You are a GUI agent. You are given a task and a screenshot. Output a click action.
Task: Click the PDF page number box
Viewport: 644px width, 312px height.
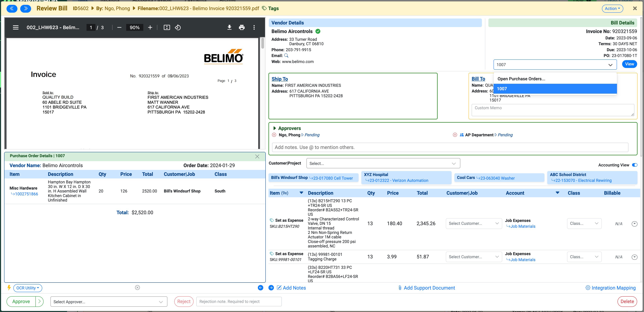click(x=91, y=27)
